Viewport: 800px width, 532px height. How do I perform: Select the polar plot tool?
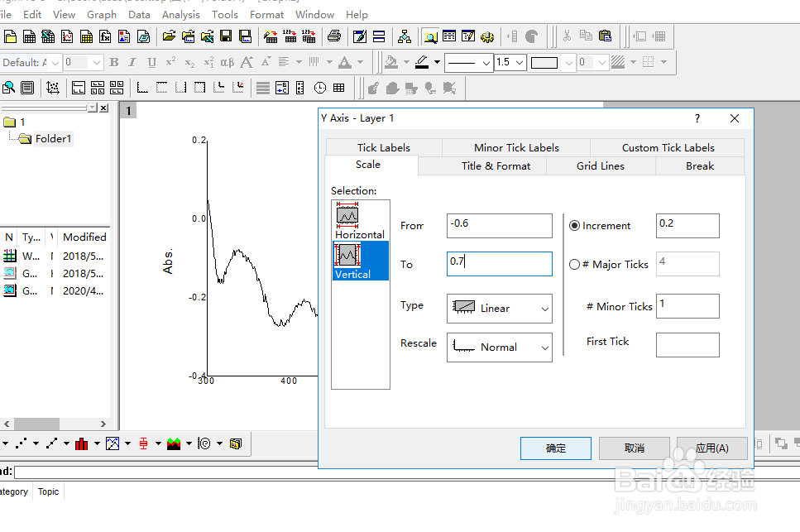pyautogui.click(x=204, y=443)
